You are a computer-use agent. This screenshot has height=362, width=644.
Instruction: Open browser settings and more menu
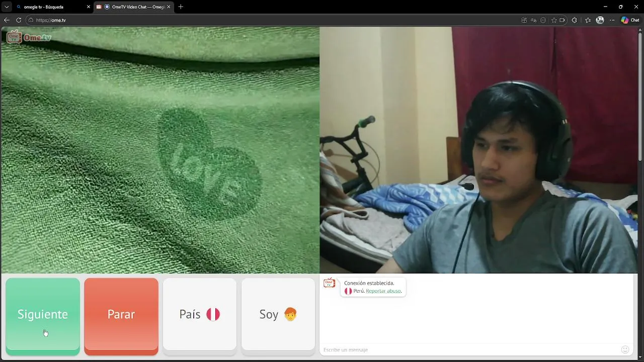(612, 20)
